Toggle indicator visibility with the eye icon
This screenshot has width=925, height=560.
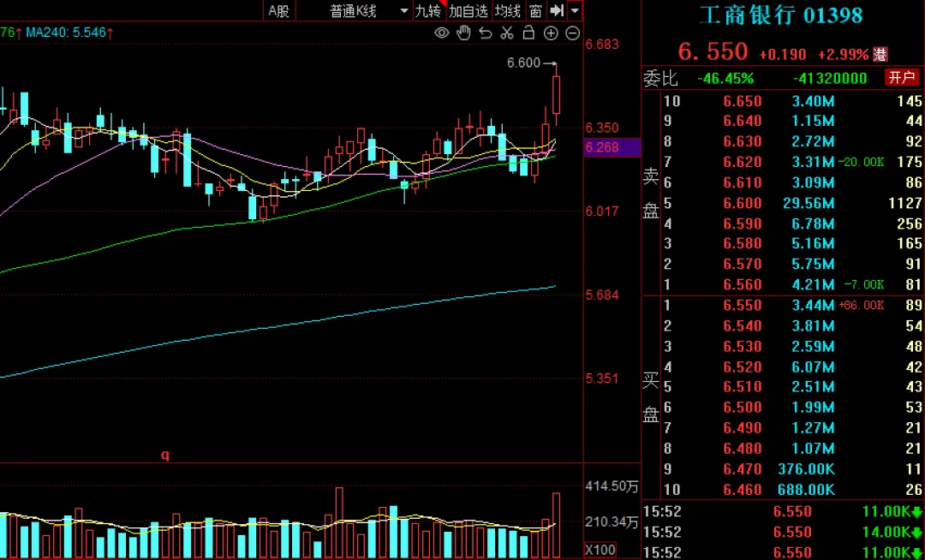442,33
